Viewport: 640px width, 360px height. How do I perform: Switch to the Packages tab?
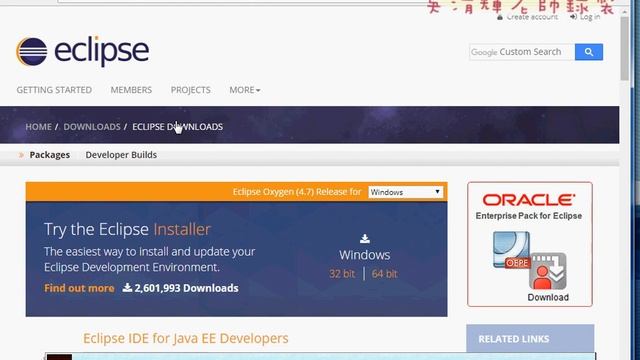pyautogui.click(x=49, y=155)
